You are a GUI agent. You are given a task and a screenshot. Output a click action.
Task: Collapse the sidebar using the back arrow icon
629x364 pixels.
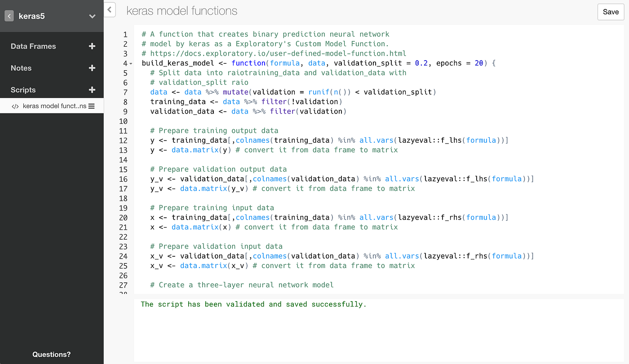[9, 16]
